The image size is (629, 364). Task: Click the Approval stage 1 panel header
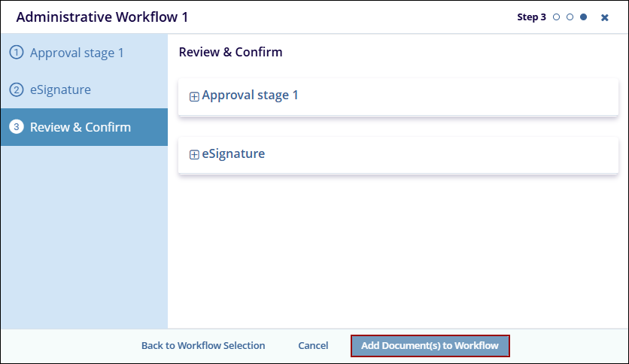point(250,96)
